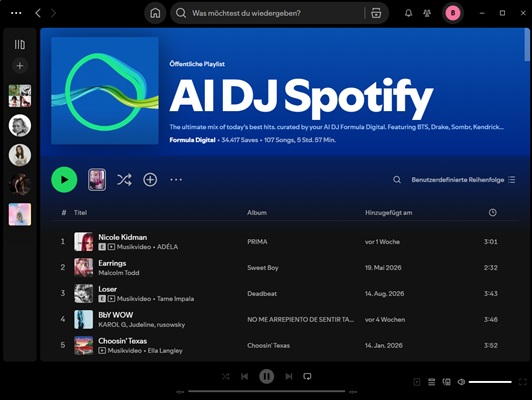Open the collage playlist in sidebar
This screenshot has width=532, height=400.
[20, 96]
